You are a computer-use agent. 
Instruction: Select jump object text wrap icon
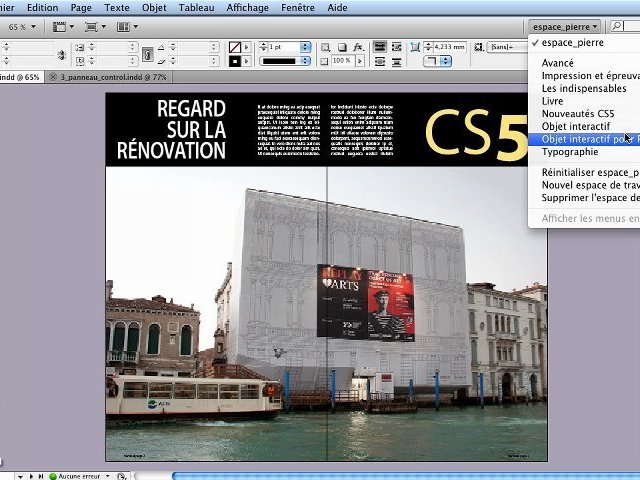(396, 62)
